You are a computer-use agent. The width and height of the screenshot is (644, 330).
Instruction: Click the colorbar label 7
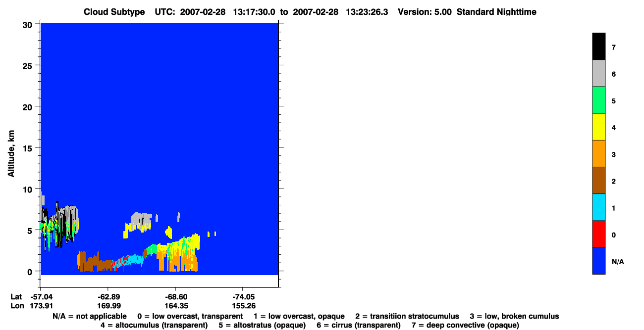614,47
